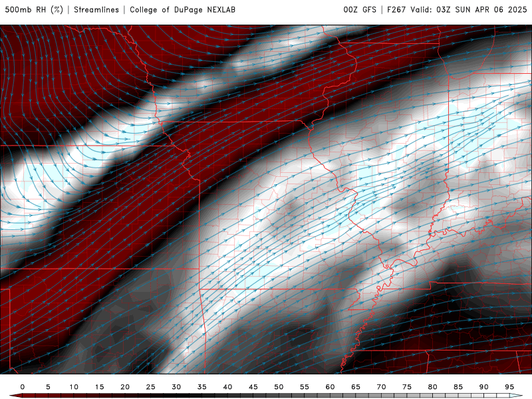The height and width of the screenshot is (399, 532).
Task: Select the "Streamlines" label in header
Action: (x=96, y=9)
